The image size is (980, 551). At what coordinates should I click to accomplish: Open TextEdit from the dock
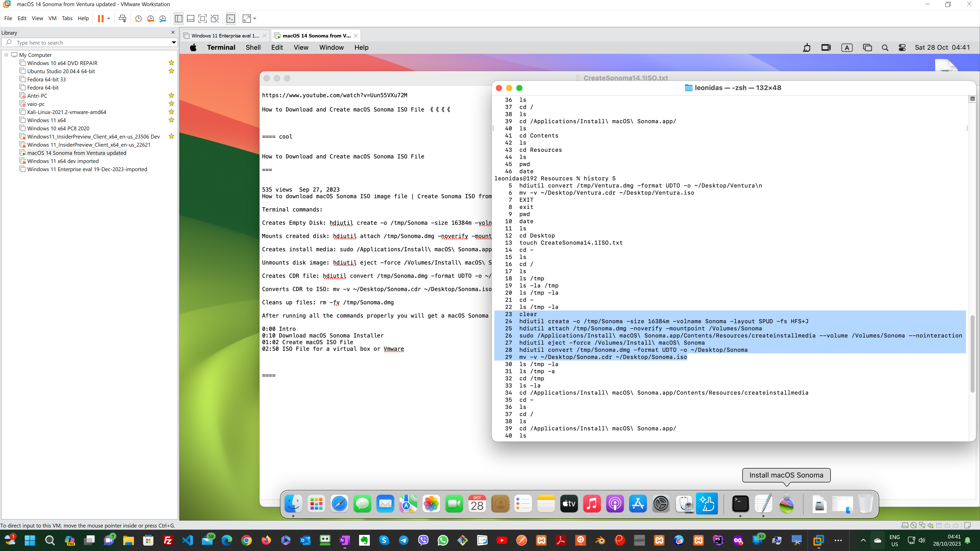764,504
